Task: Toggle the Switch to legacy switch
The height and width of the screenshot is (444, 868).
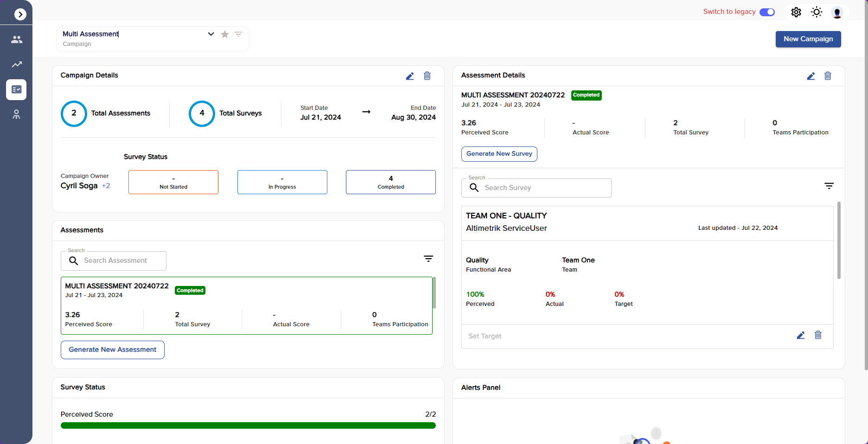Action: pyautogui.click(x=767, y=12)
